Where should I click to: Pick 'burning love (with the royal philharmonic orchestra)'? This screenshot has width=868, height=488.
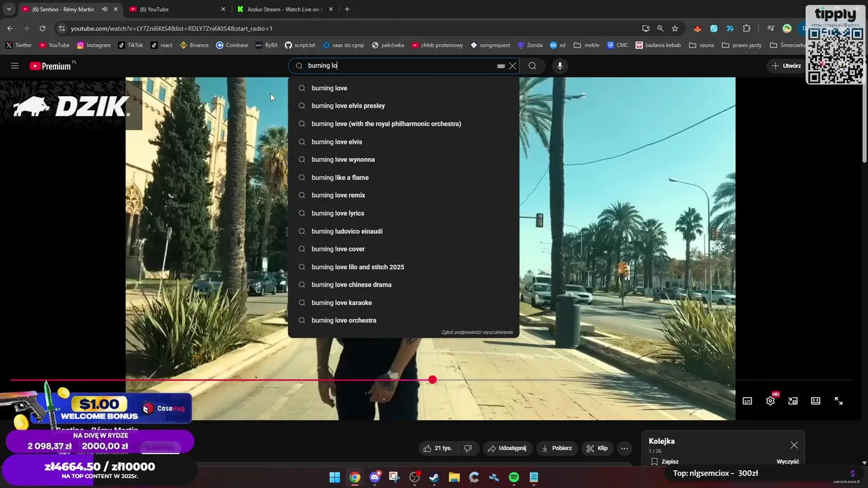tap(403, 124)
